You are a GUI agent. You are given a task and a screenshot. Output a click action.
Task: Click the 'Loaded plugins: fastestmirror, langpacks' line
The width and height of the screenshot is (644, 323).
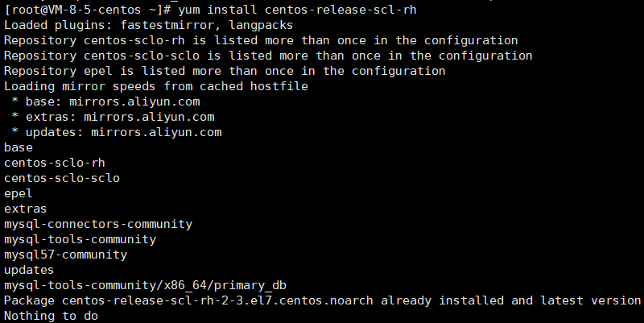point(149,25)
